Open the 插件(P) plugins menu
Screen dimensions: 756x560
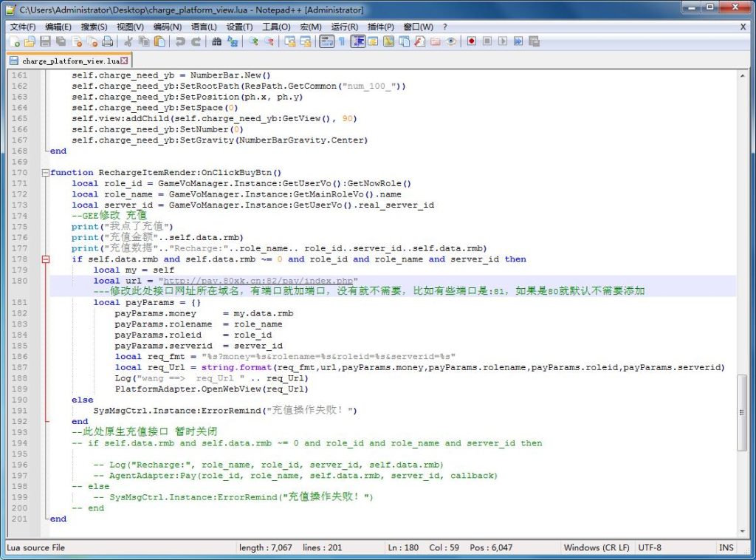coord(381,27)
